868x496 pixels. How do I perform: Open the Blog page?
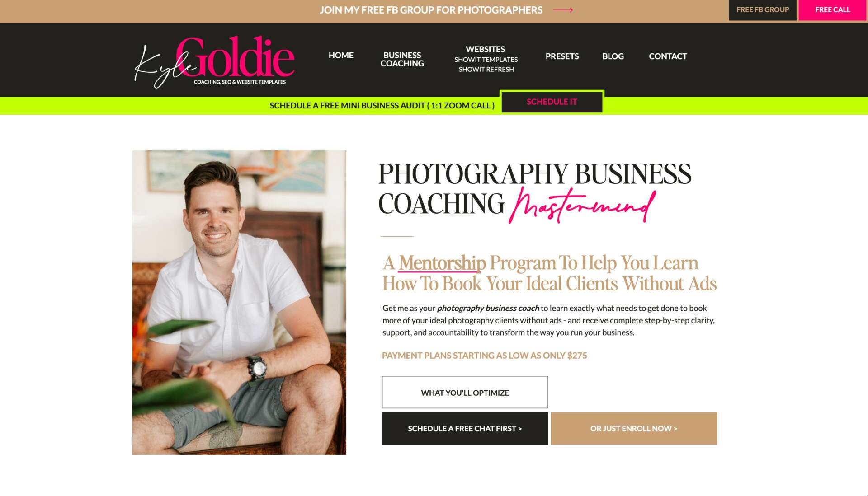613,56
